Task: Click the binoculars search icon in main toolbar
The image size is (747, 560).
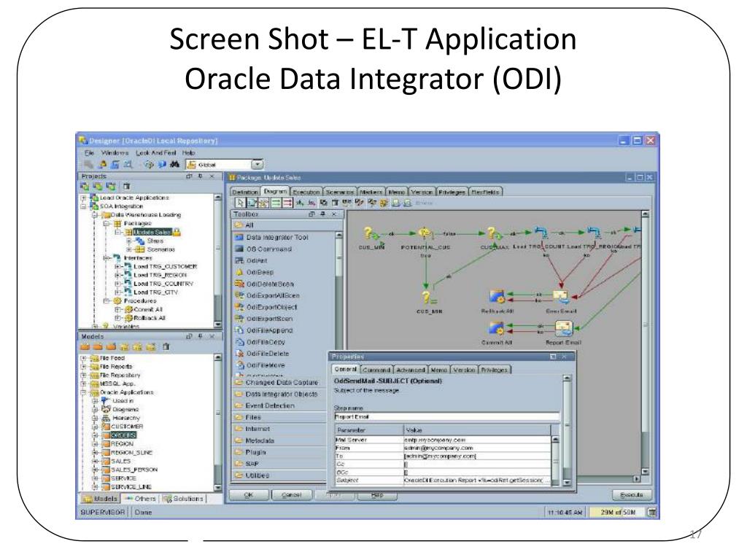Action: (175, 164)
